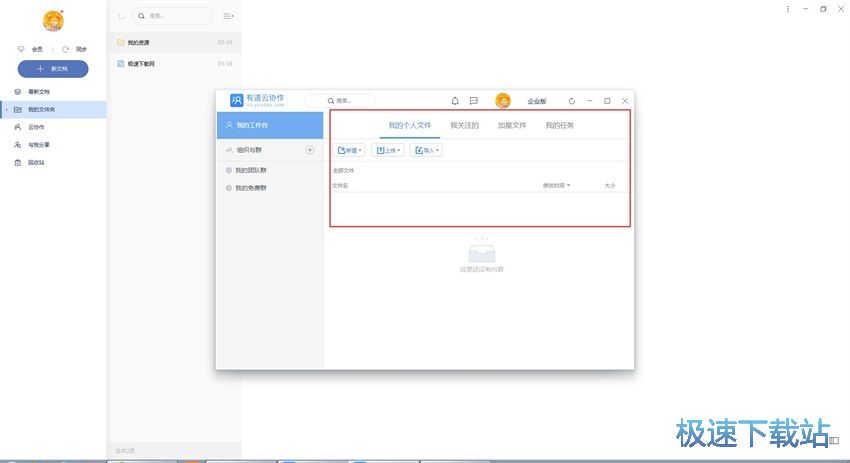Click the 同步 sync icon in the sidebar
Image resolution: width=850 pixels, height=463 pixels.
tap(65, 49)
